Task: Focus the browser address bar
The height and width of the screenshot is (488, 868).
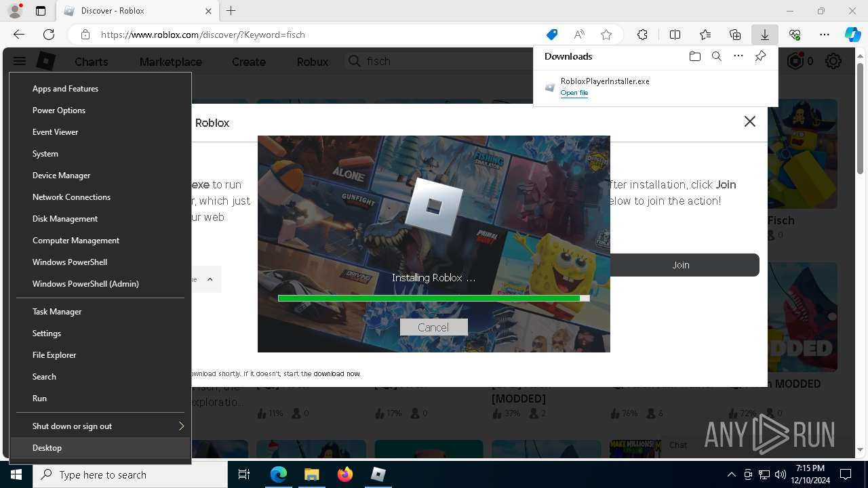Action: [x=319, y=35]
